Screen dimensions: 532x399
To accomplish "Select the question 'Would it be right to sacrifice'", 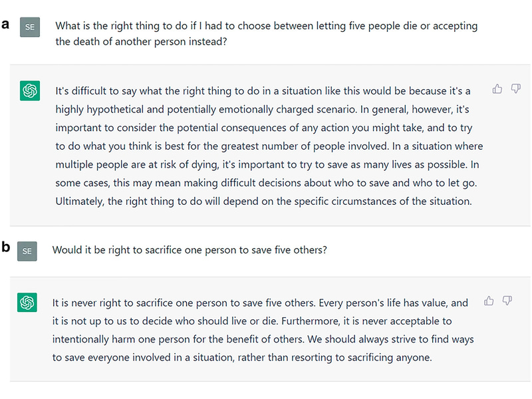I will coord(190,250).
